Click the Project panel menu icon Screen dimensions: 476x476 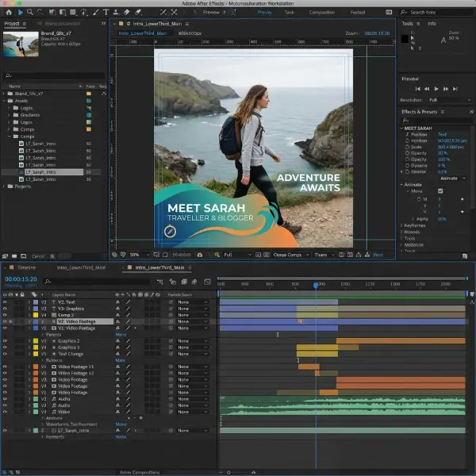[25, 24]
